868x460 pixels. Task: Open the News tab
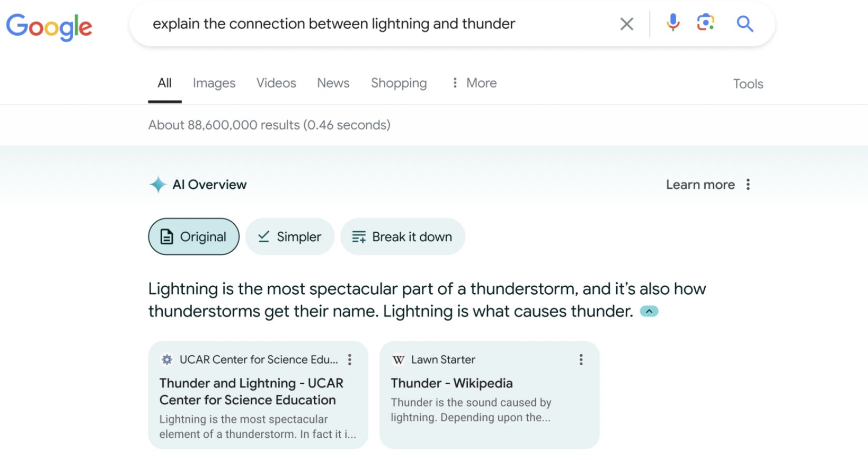coord(333,83)
